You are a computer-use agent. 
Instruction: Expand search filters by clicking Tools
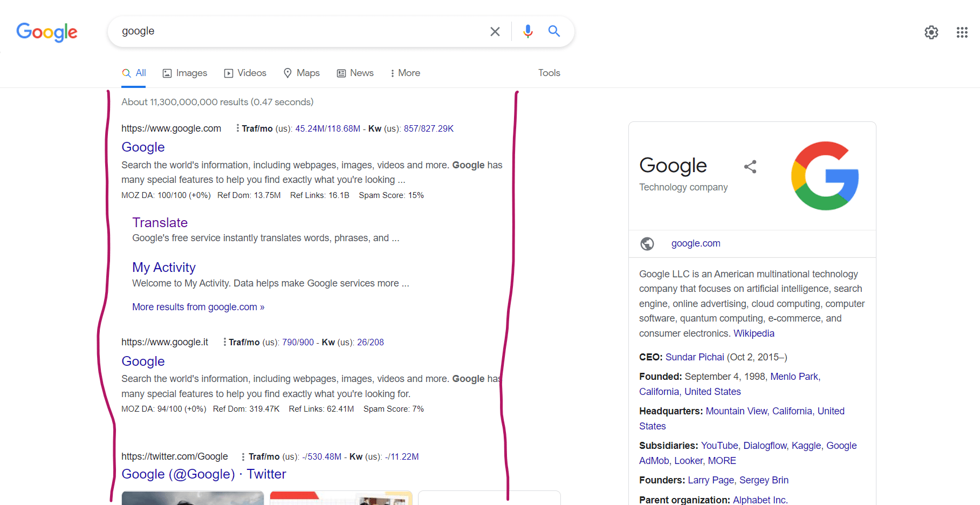coord(549,72)
